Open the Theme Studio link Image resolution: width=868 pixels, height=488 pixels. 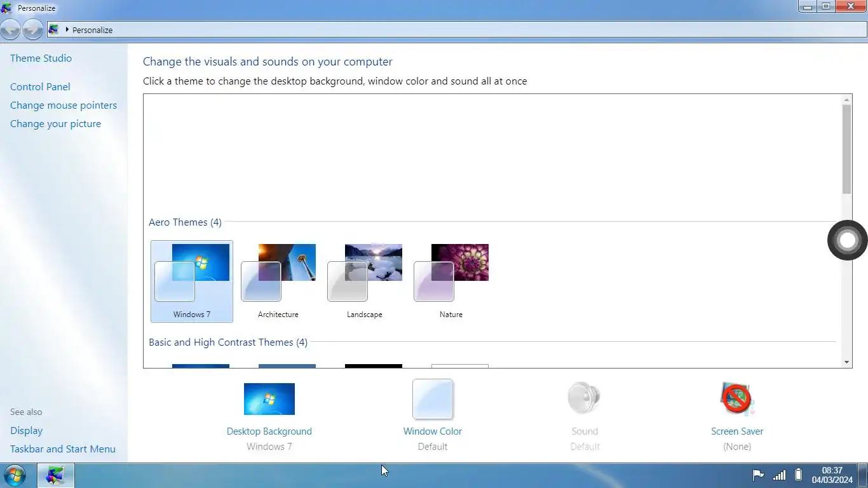(x=41, y=58)
